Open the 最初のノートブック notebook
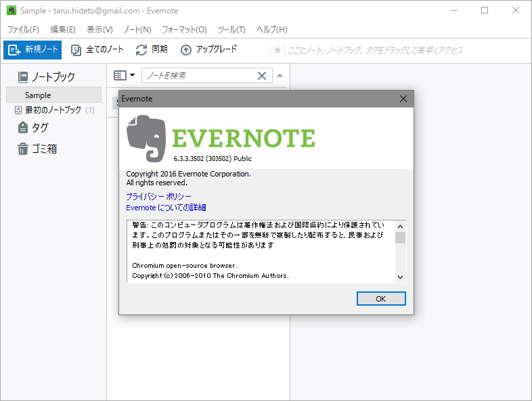Viewport: 532px width, 401px height. tap(53, 110)
